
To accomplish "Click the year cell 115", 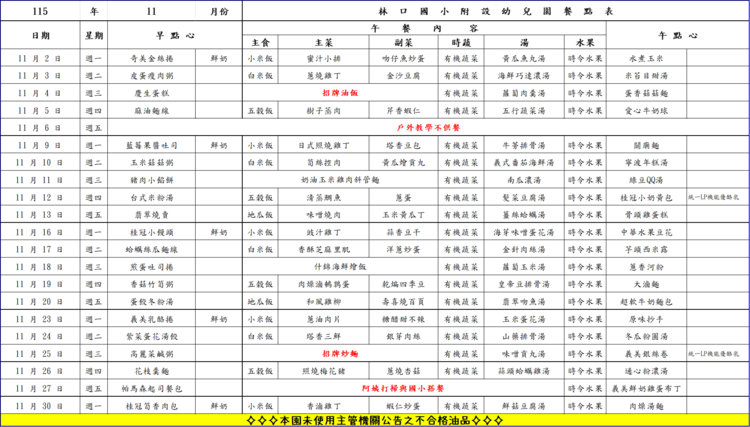I will point(40,11).
